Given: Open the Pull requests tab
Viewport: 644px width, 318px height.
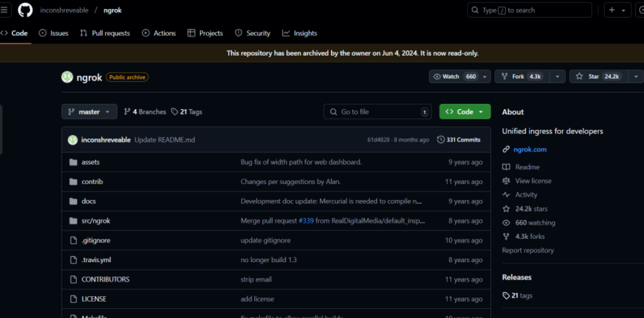Looking at the screenshot, I should (x=105, y=33).
